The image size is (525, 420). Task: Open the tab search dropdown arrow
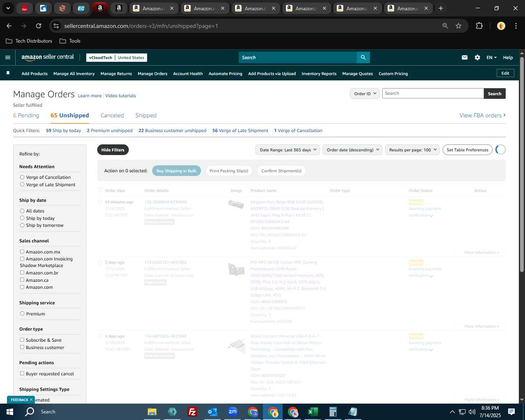click(x=8, y=8)
